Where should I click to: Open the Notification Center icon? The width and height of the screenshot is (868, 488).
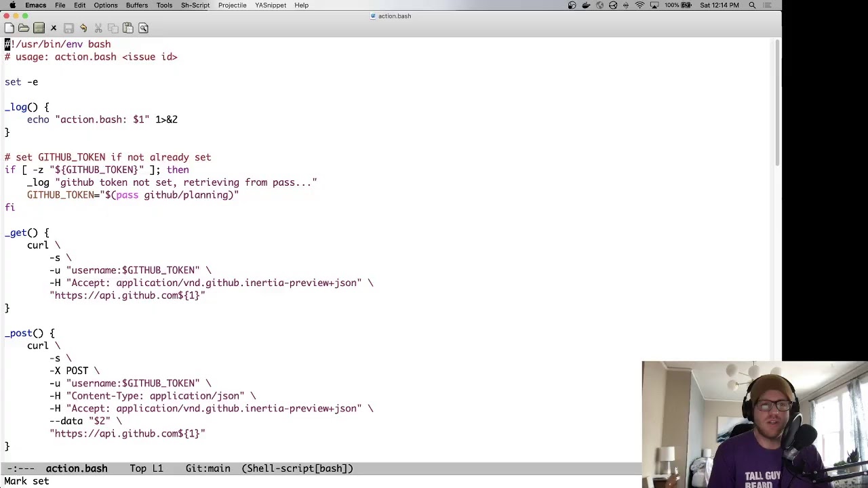coord(768,5)
